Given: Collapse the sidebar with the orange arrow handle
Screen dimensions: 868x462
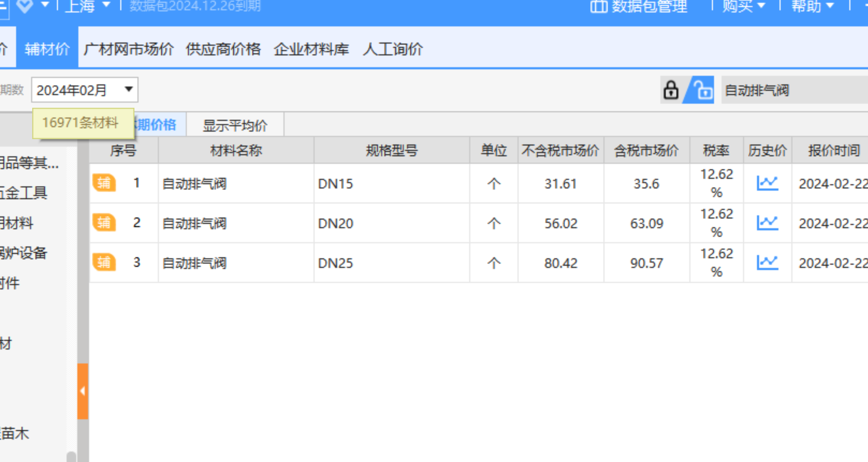Looking at the screenshot, I should pos(82,391).
